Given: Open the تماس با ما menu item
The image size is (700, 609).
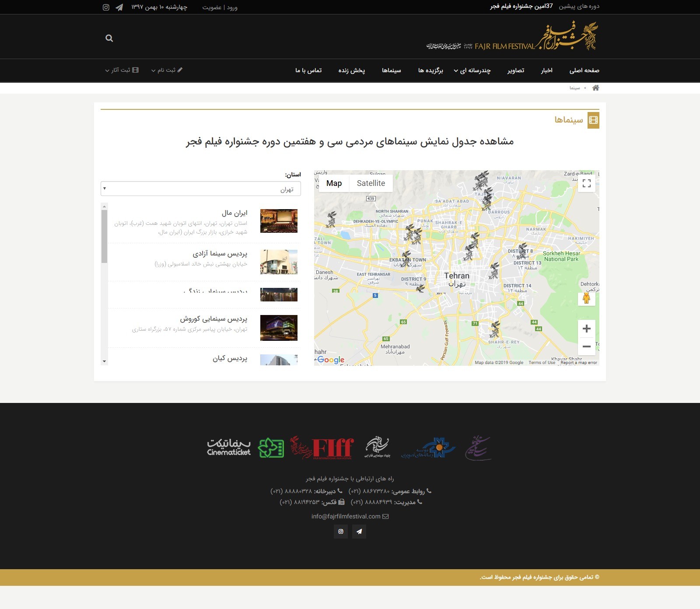Looking at the screenshot, I should point(308,70).
